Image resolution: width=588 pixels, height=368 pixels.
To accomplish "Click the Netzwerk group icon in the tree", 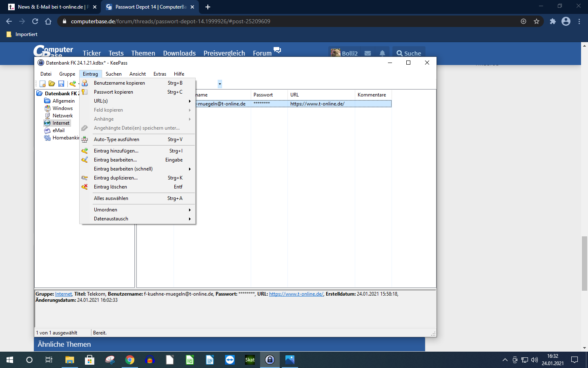I will [x=47, y=116].
